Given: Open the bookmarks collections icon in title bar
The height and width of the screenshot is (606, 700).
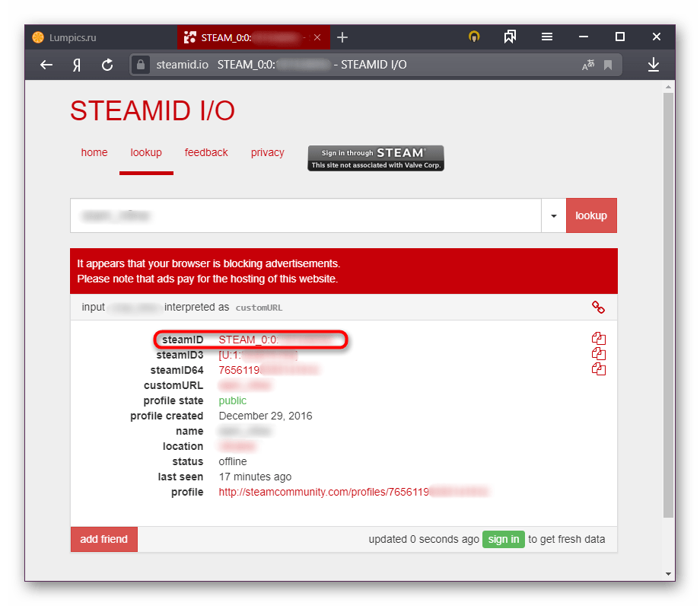Looking at the screenshot, I should point(510,37).
